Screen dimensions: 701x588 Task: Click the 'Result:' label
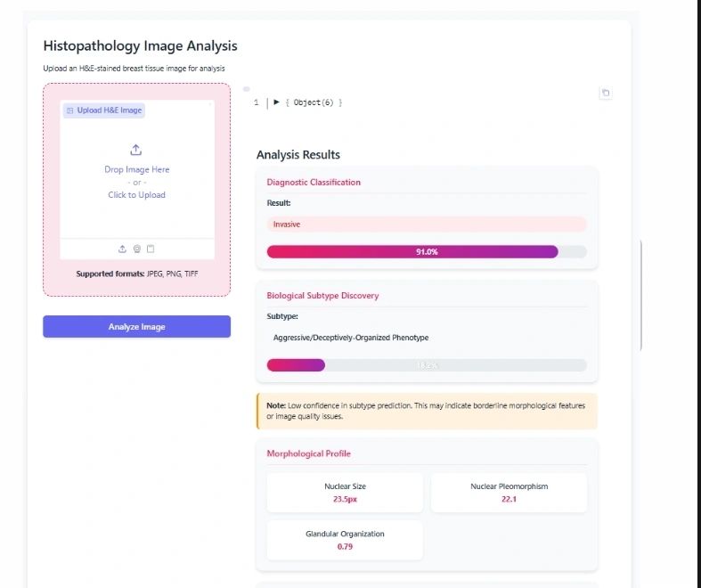click(x=279, y=203)
